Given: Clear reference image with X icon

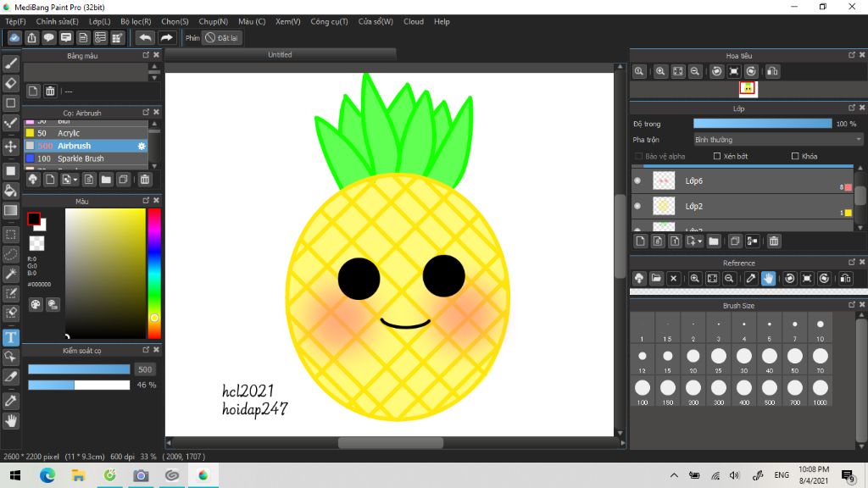Looking at the screenshot, I should (x=673, y=278).
